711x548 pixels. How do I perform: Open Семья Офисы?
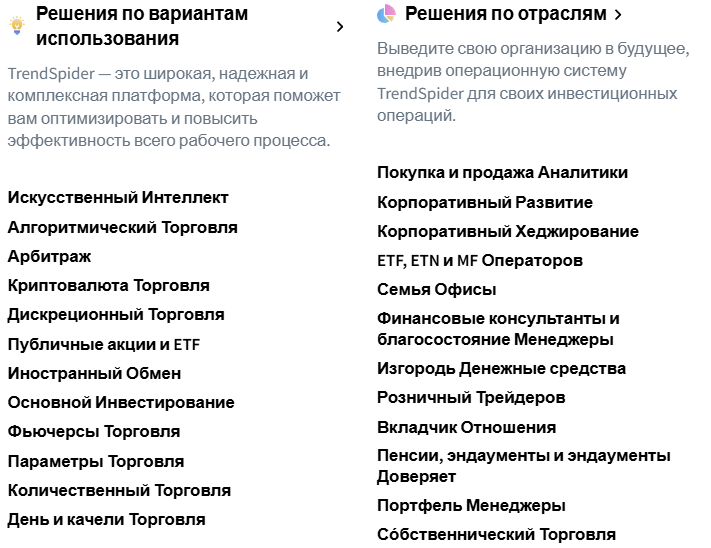click(436, 290)
